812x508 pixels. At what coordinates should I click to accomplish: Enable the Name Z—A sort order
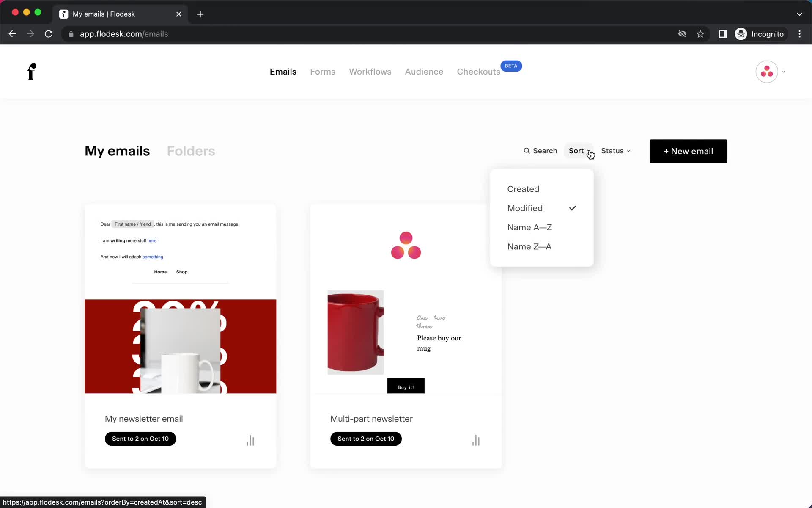pyautogui.click(x=529, y=246)
